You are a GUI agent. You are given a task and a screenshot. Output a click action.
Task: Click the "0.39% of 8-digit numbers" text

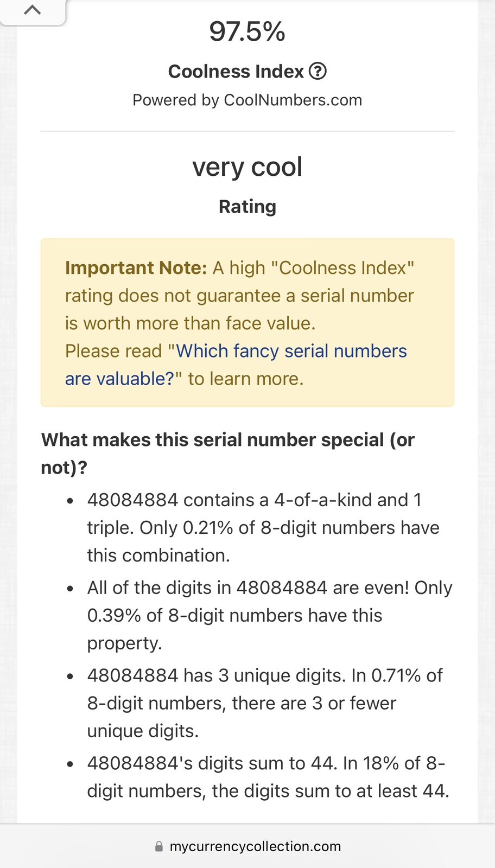pos(195,616)
